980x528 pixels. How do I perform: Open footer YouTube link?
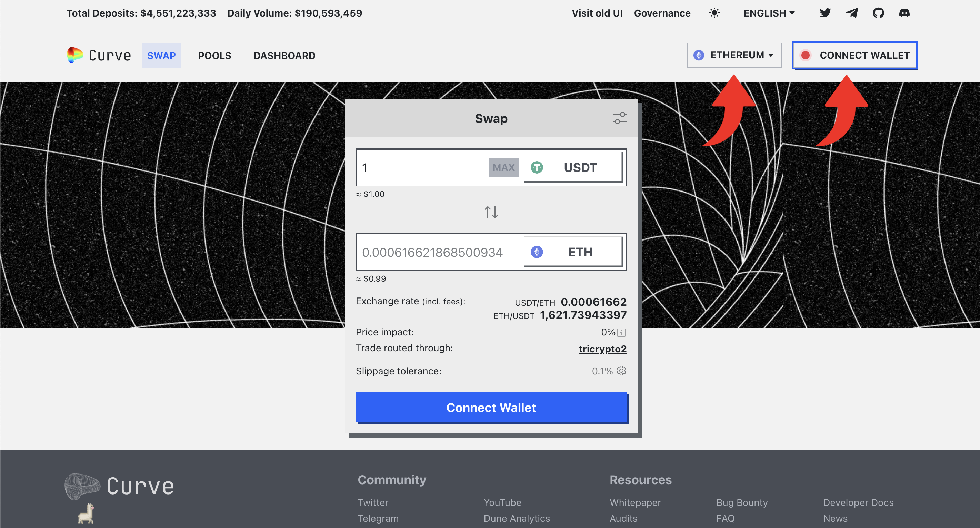pos(502,502)
